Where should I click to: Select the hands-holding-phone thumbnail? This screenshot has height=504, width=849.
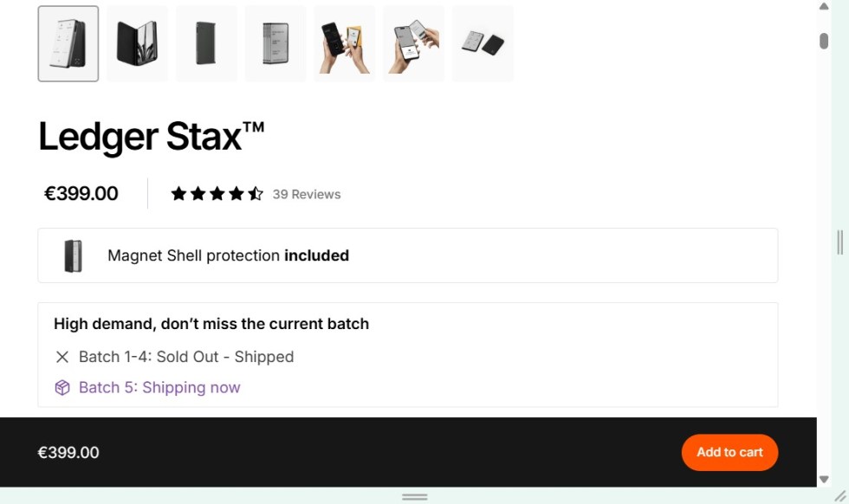(344, 43)
